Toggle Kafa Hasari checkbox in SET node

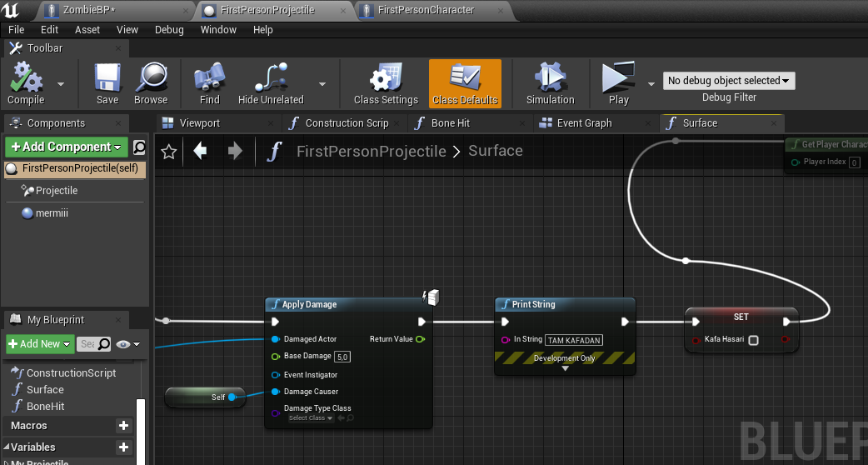pyautogui.click(x=753, y=340)
